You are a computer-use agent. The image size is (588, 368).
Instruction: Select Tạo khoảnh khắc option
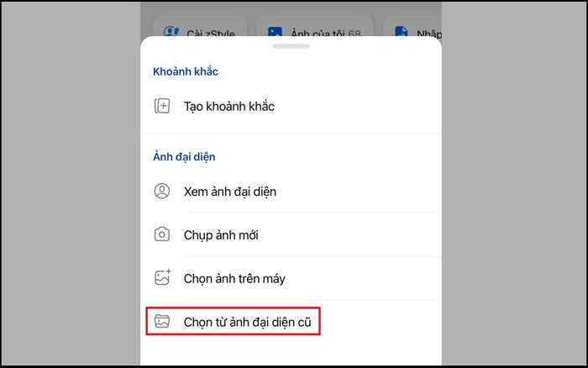click(291, 106)
